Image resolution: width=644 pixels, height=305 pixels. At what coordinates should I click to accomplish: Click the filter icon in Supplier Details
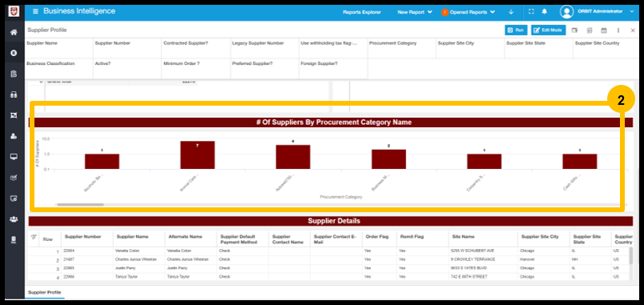click(x=34, y=237)
